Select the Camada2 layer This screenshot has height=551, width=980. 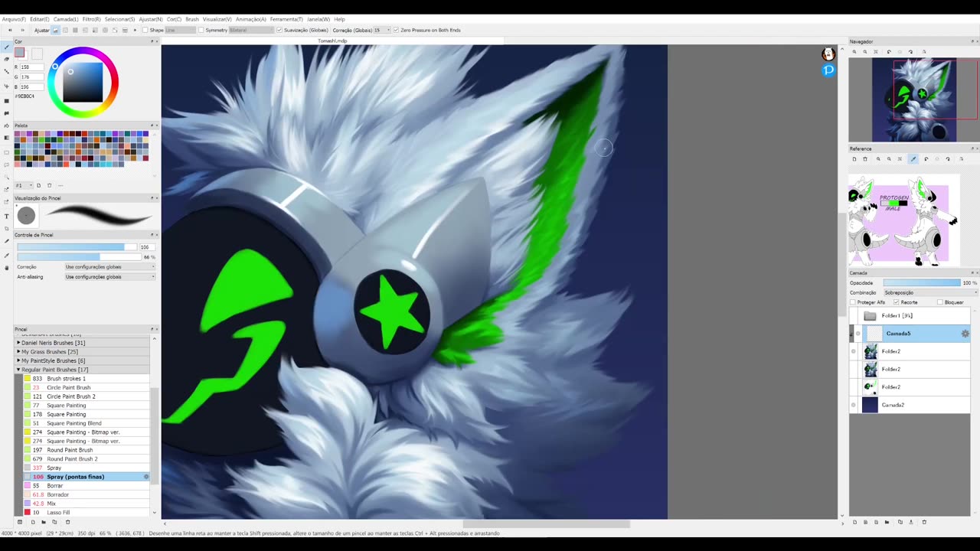(x=910, y=405)
